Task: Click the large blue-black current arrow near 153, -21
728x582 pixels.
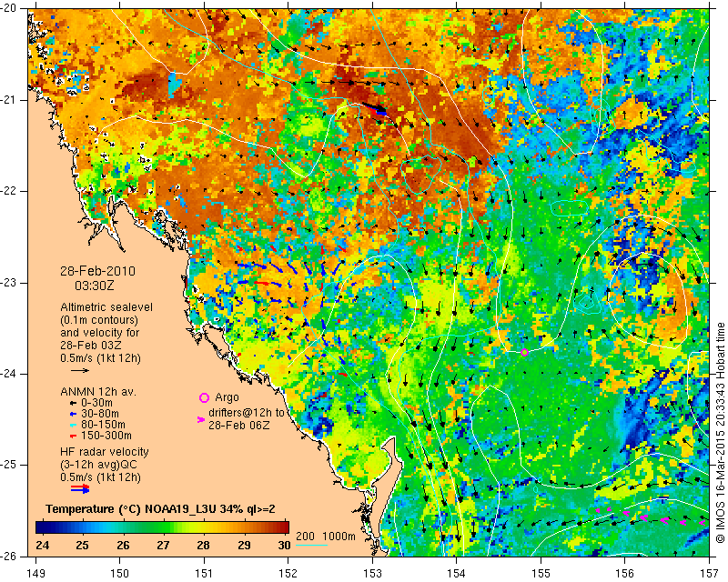Action: 375,109
